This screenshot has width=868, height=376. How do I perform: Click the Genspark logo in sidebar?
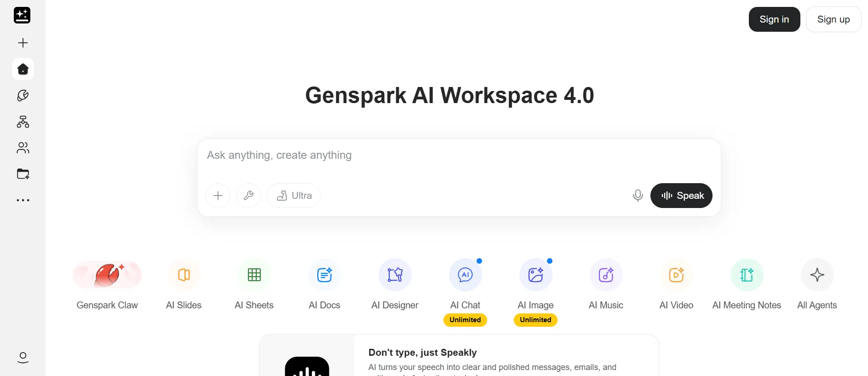(22, 15)
